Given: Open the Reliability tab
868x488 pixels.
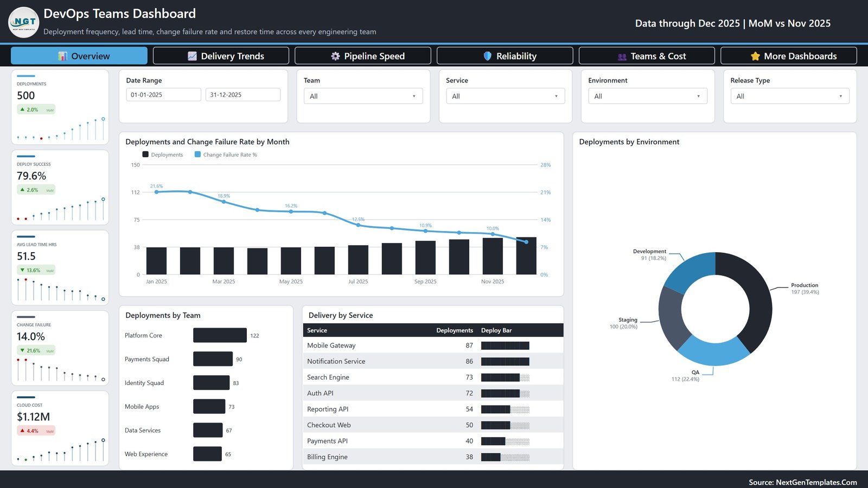Looking at the screenshot, I should [x=505, y=56].
